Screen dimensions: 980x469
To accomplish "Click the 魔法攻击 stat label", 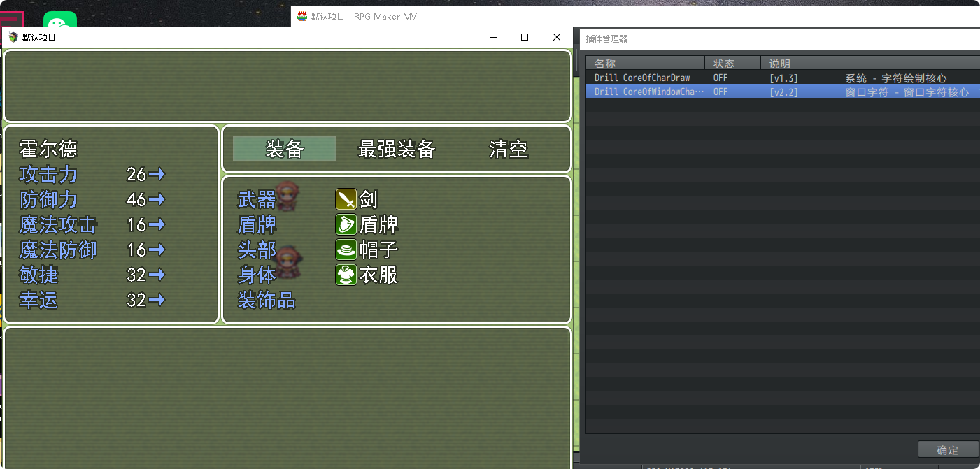I will [58, 224].
